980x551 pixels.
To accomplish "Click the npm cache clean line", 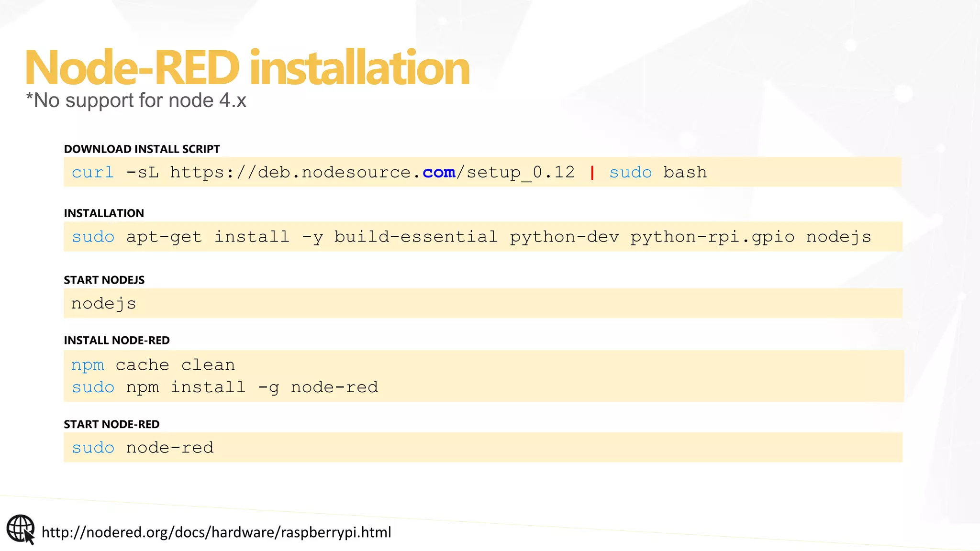I will [x=153, y=365].
